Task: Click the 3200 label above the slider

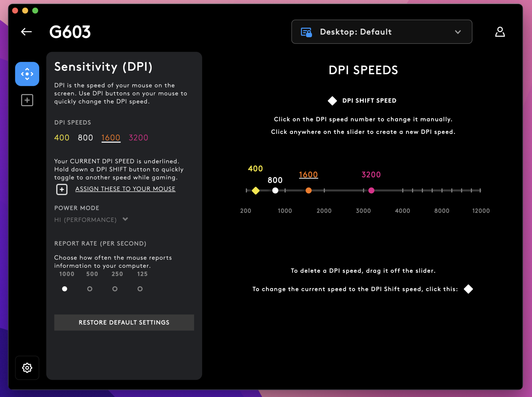Action: [371, 175]
